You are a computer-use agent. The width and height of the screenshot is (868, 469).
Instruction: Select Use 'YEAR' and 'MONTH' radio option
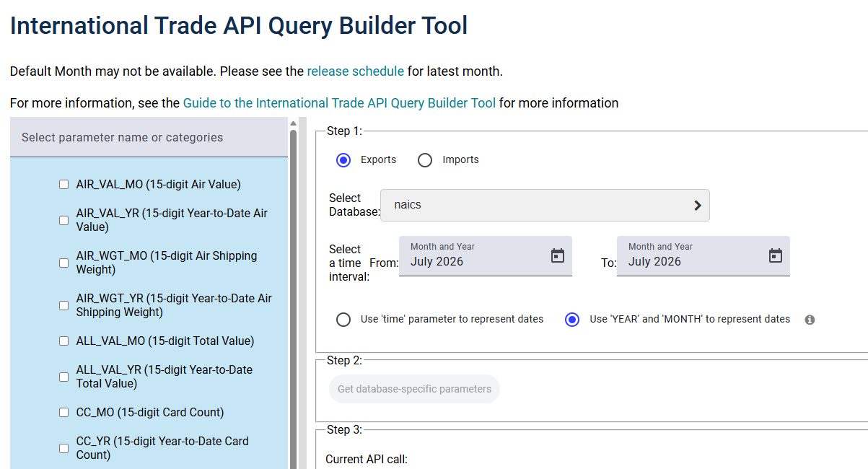(572, 320)
